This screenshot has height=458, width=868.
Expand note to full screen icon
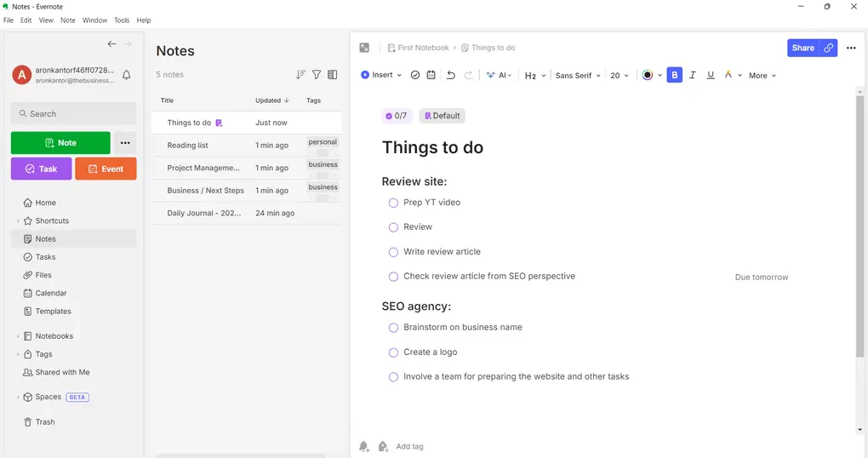(x=364, y=48)
